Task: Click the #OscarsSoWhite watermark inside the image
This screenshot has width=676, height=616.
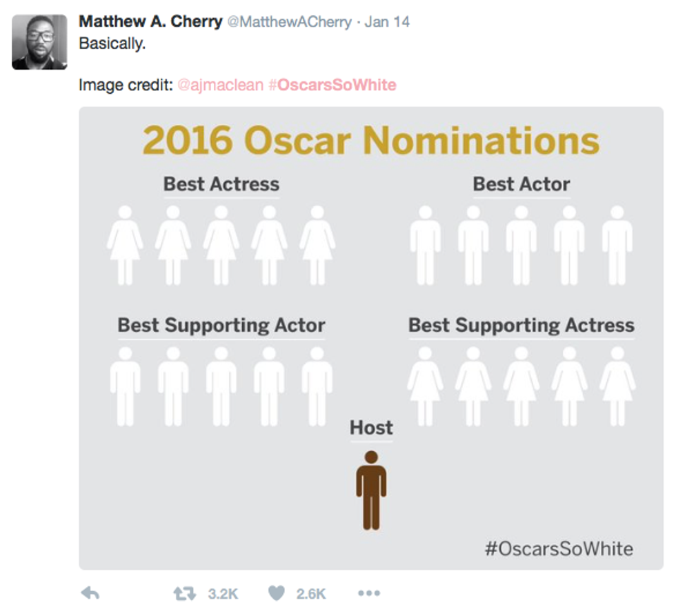Action: point(559,549)
